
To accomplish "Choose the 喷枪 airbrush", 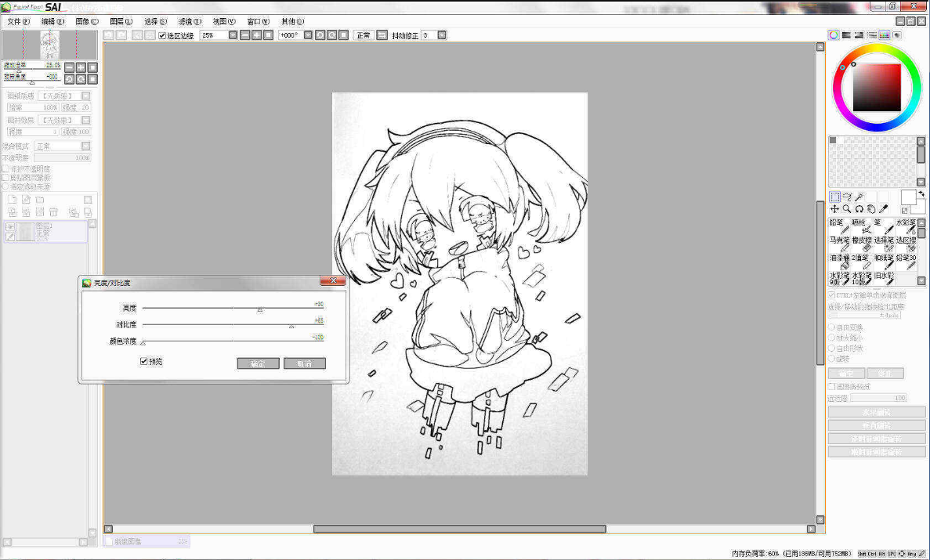I will point(862,226).
